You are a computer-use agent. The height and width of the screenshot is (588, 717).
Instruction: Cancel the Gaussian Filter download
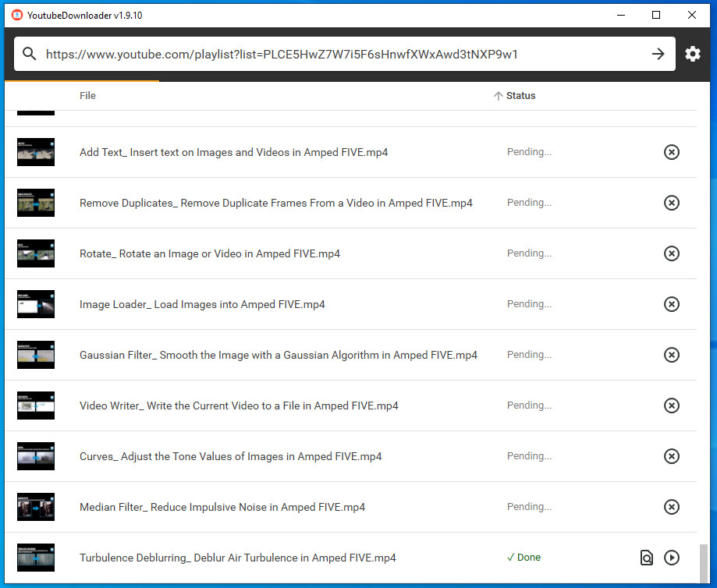pos(671,355)
